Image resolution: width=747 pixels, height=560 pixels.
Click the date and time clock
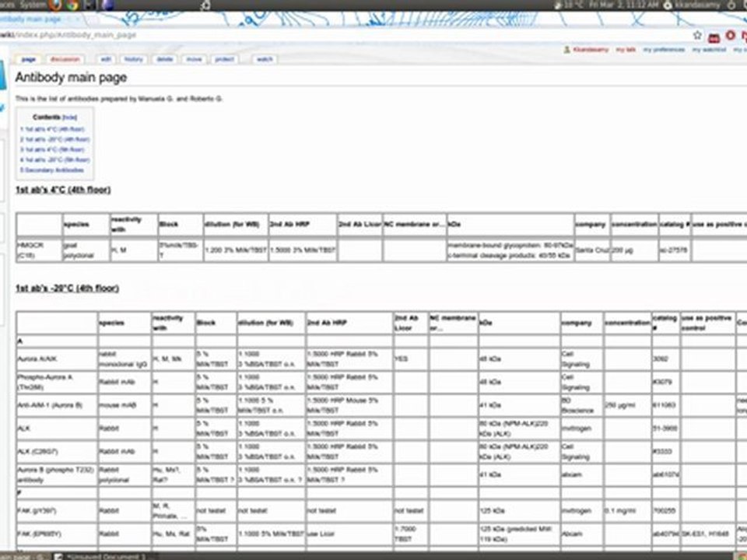pyautogui.click(x=624, y=5)
